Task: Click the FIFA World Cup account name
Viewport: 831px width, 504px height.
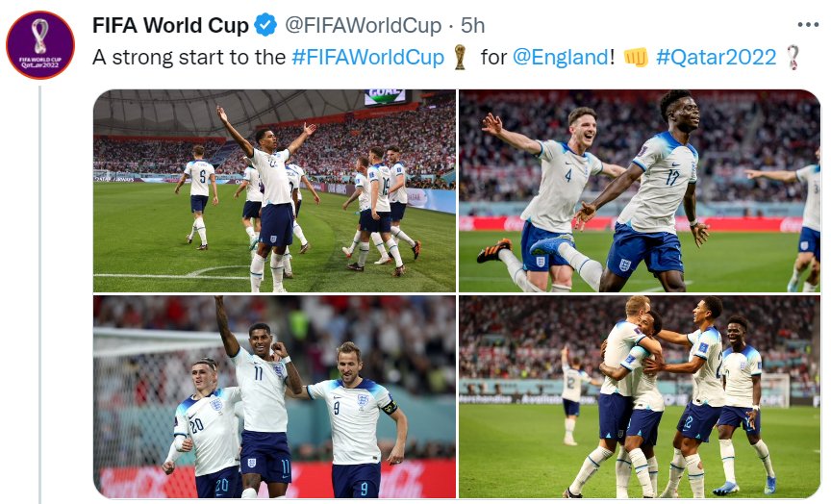Action: 170,25
